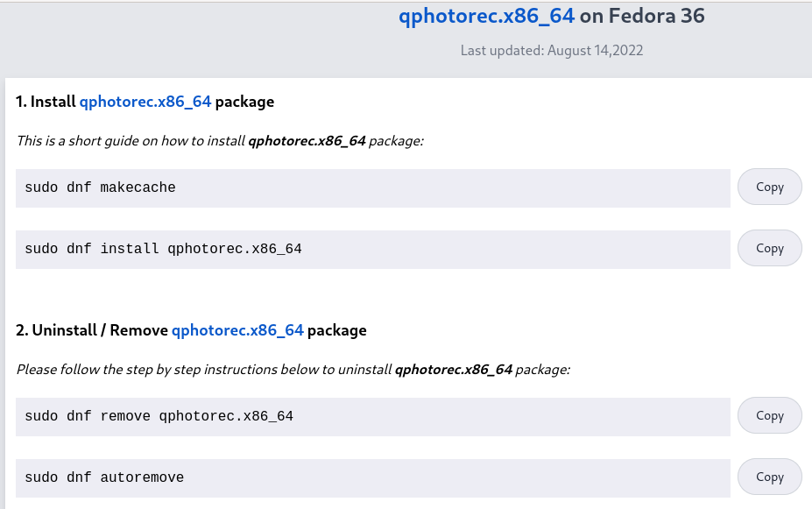Click the 'sudo dnf install qphotorec.x86_64' code text
The width and height of the screenshot is (812, 509).
[x=163, y=249]
